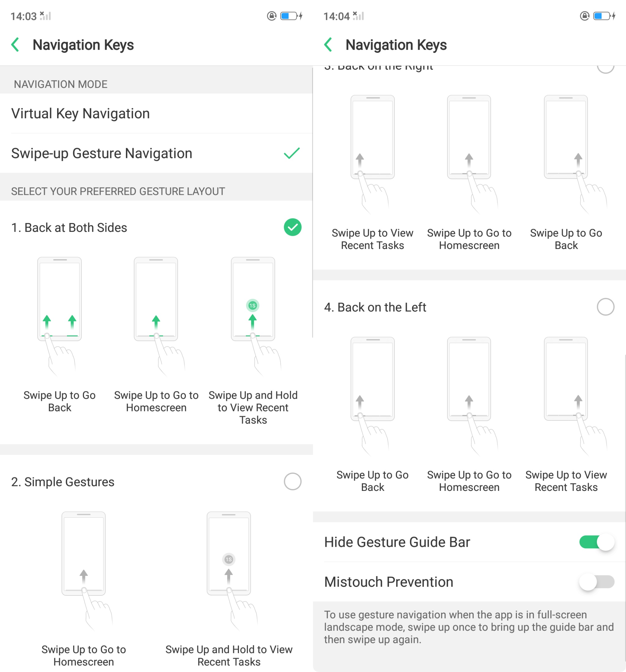Enable the Mistouch Prevention switch
Screen dimensions: 626x672
(597, 582)
